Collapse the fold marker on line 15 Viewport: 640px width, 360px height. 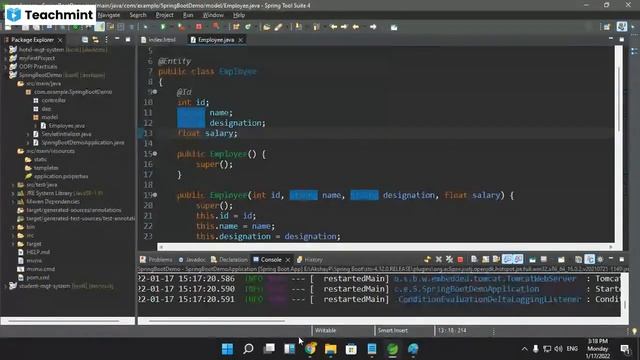[155, 153]
